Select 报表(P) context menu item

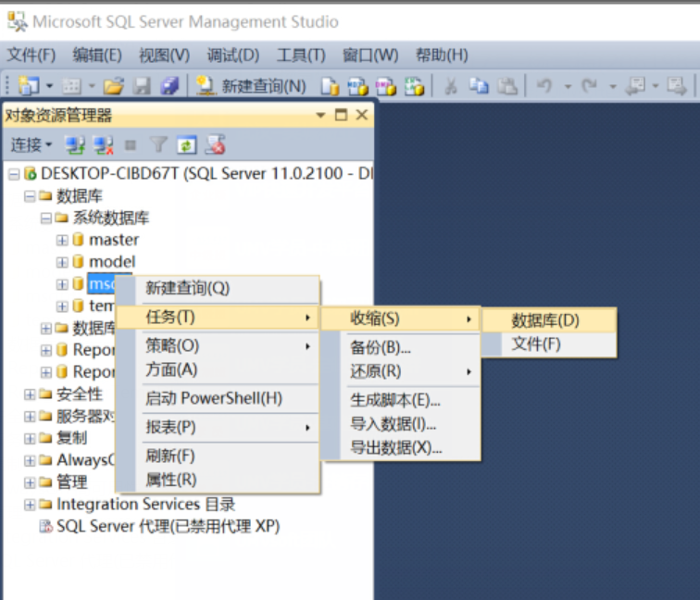click(218, 427)
